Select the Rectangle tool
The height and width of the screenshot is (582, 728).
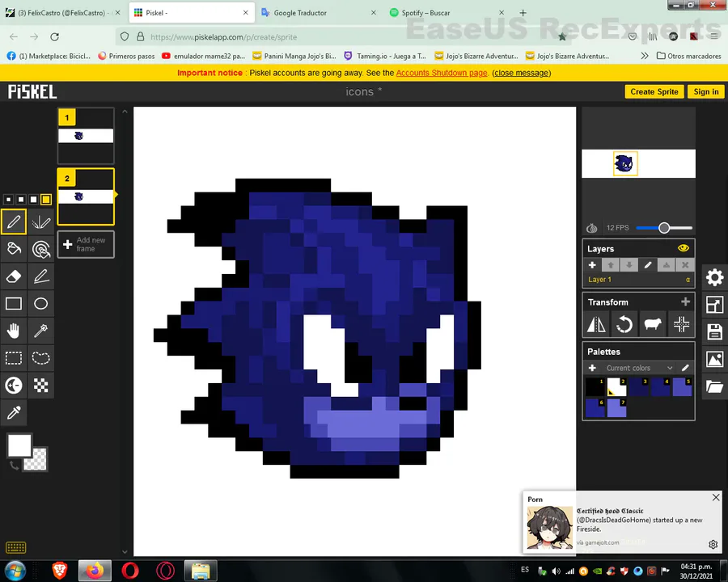click(14, 304)
